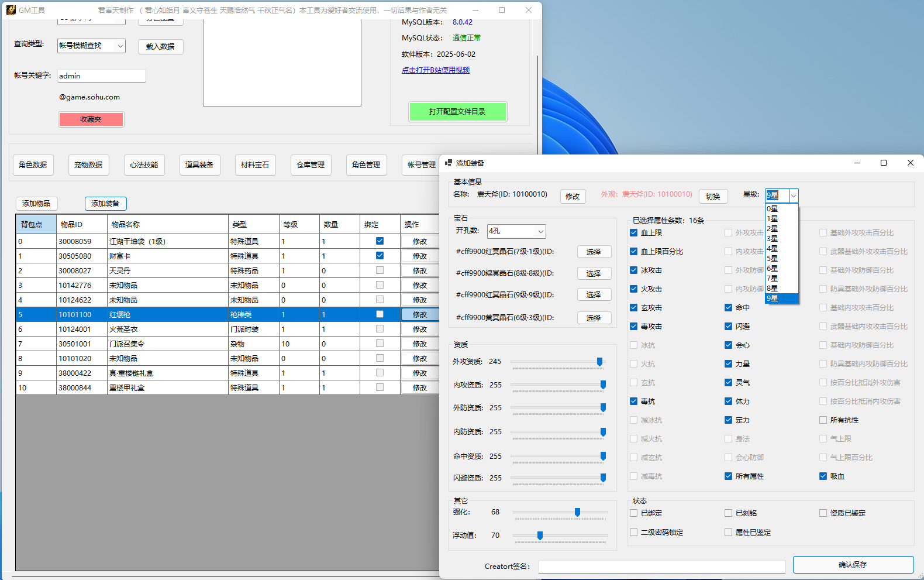This screenshot has width=924, height=580.
Task: Maximize the 添加装备 dialog window
Action: pyautogui.click(x=883, y=163)
